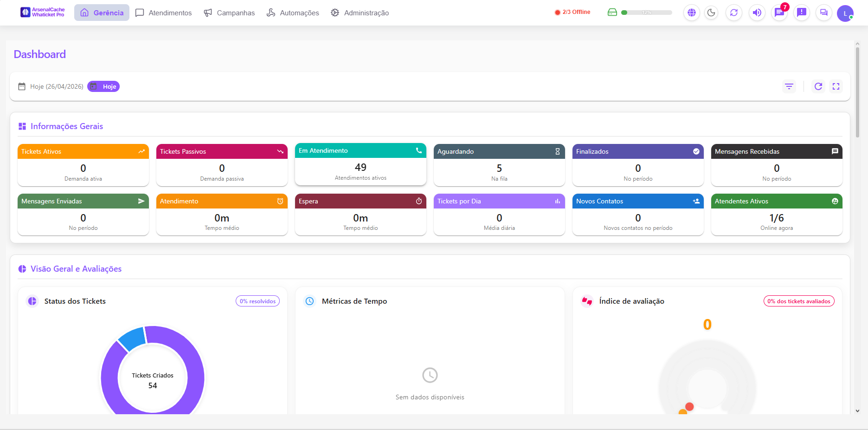The height and width of the screenshot is (430, 868).
Task: Open the Hoje date filter selector
Action: coord(103,86)
